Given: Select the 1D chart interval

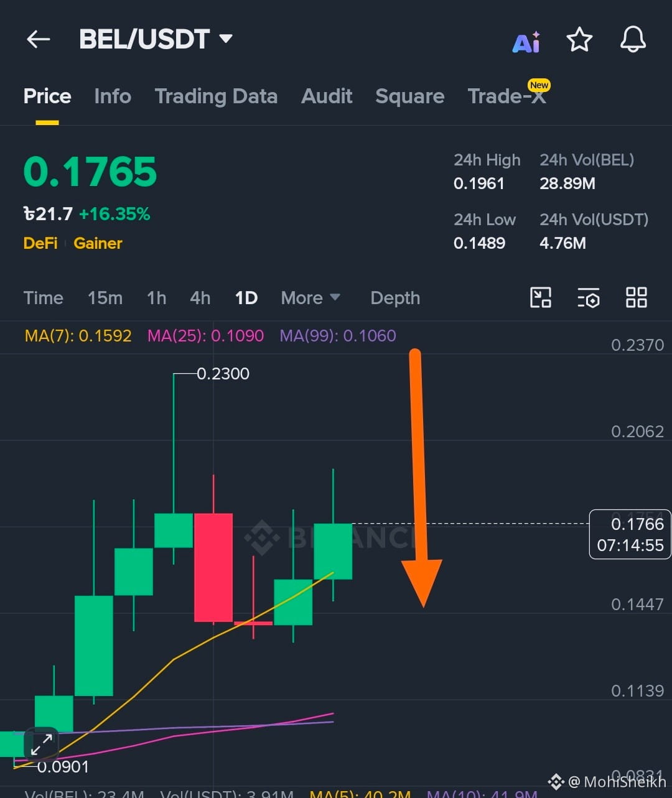Looking at the screenshot, I should [246, 298].
